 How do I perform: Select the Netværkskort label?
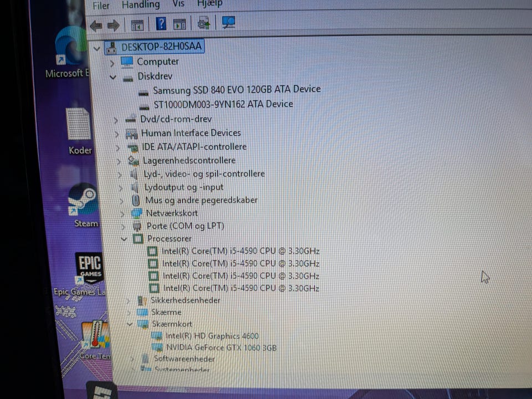tap(172, 213)
